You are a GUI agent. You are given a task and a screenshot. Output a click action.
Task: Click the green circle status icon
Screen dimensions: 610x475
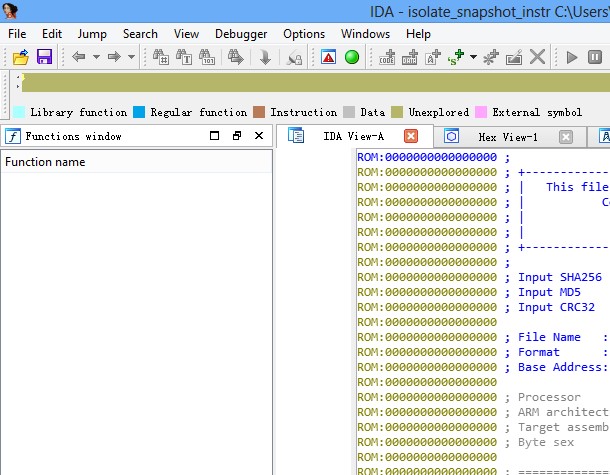click(352, 57)
